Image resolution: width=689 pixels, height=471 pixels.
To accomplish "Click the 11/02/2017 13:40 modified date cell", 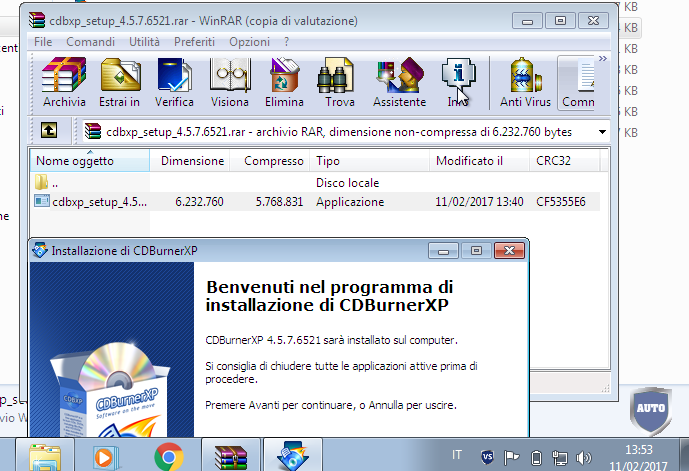I will click(x=479, y=202).
